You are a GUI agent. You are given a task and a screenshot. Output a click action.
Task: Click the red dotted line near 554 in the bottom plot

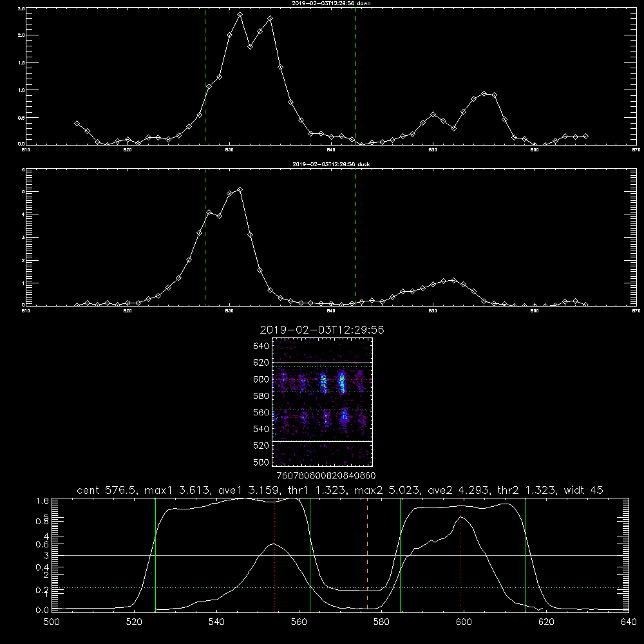(x=274, y=554)
